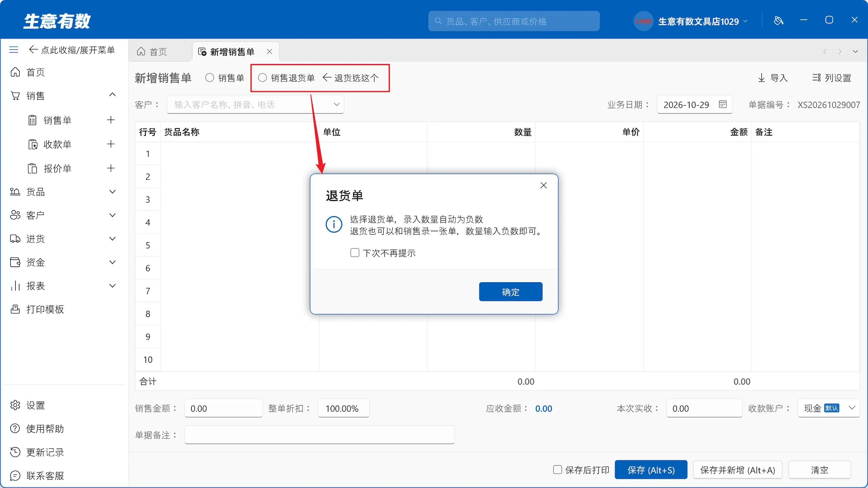868x488 pixels.
Task: Open the store name 生意有数文具店1029 dropdown
Action: pos(745,21)
